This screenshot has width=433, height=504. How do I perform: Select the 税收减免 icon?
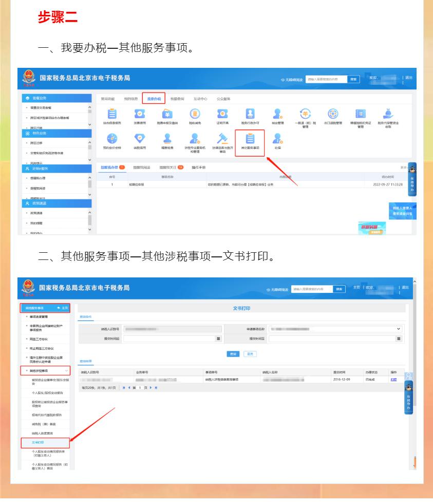click(x=195, y=114)
